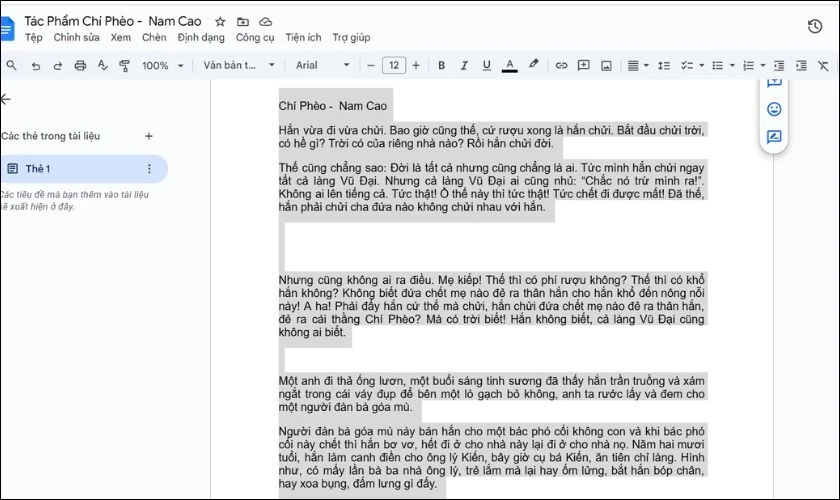This screenshot has height=500, width=840.
Task: Suggest edits from side button
Action: click(774, 137)
